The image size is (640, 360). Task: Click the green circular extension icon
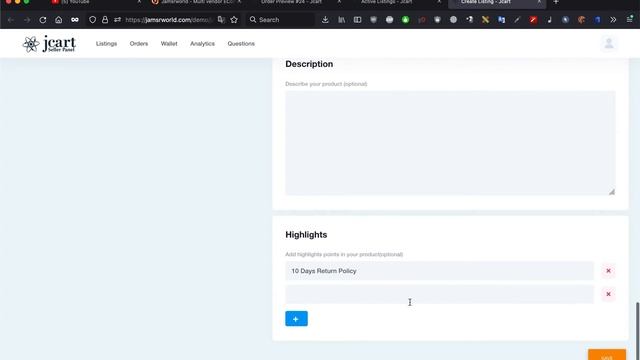point(405,20)
